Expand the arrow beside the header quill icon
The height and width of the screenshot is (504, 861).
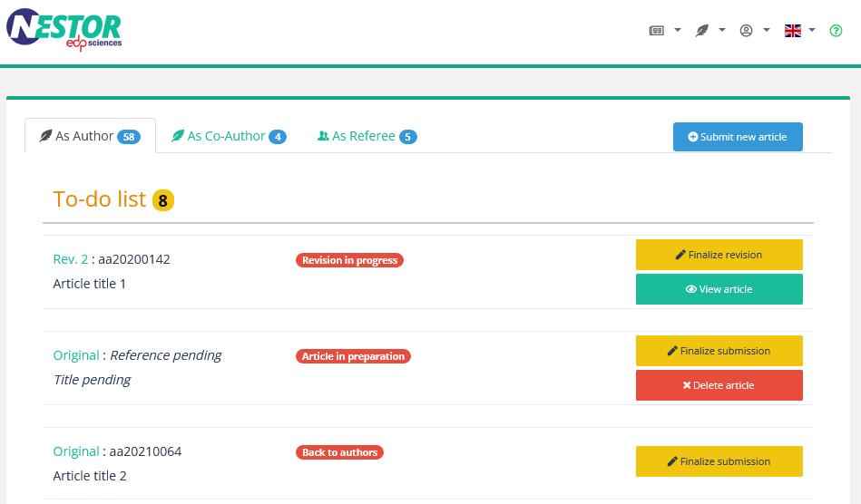722,30
